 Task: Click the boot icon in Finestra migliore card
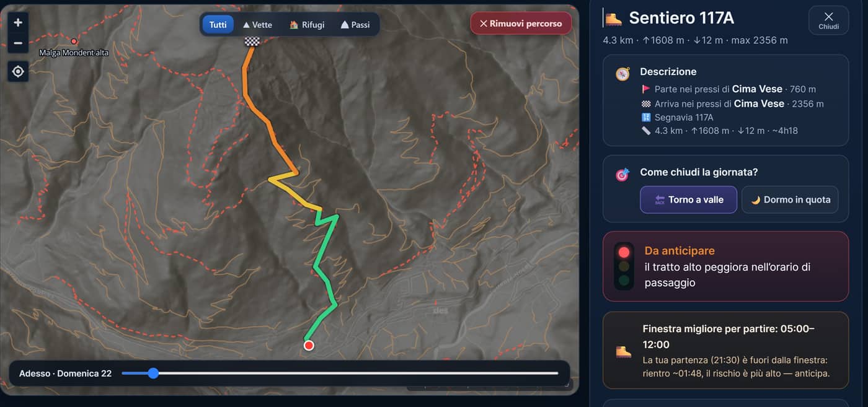click(623, 351)
